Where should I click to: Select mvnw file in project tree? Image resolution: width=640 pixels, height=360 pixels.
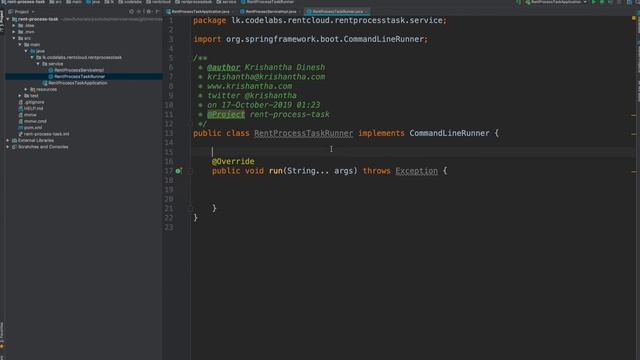point(30,115)
